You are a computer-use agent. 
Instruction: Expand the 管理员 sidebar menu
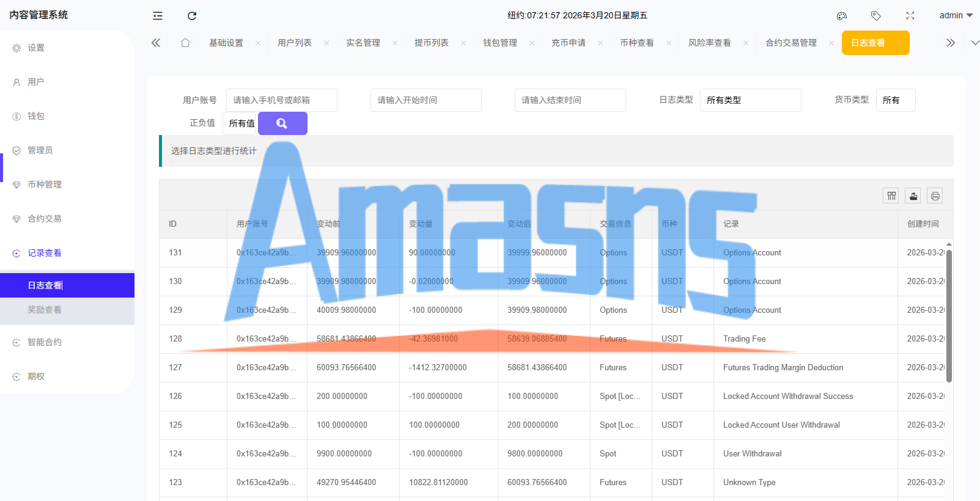(67, 150)
